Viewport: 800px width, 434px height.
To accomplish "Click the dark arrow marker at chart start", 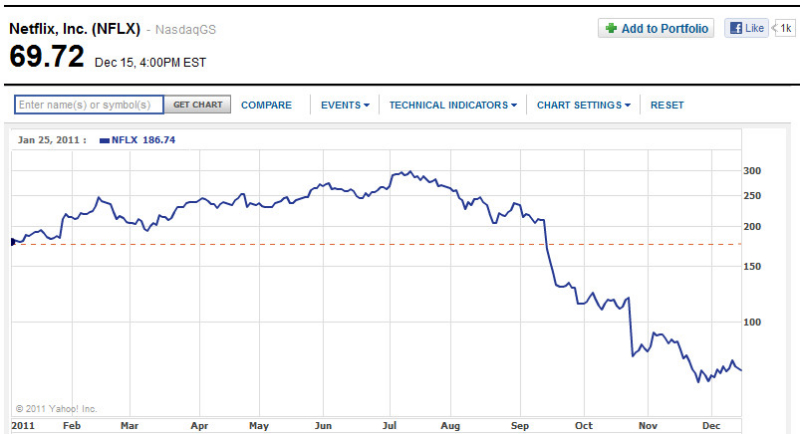I will (x=13, y=242).
